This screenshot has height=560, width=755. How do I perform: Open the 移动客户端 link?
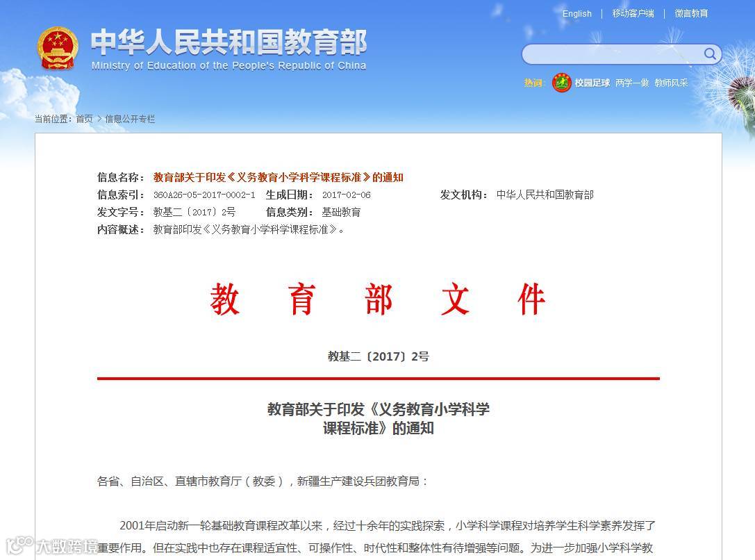633,13
